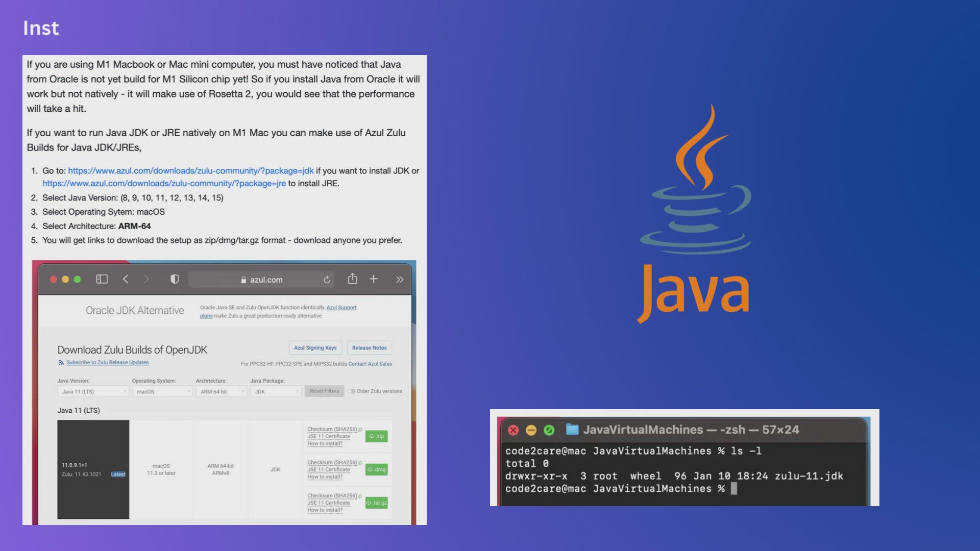Viewport: 980px width, 551px height.
Task: Minimize the JavaVirtualMachines terminal window
Action: [x=531, y=430]
